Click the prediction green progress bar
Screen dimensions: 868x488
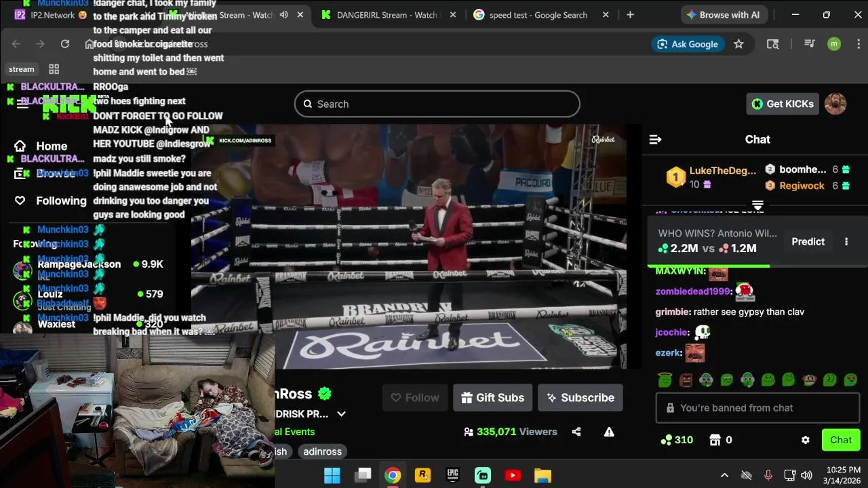tap(709, 266)
